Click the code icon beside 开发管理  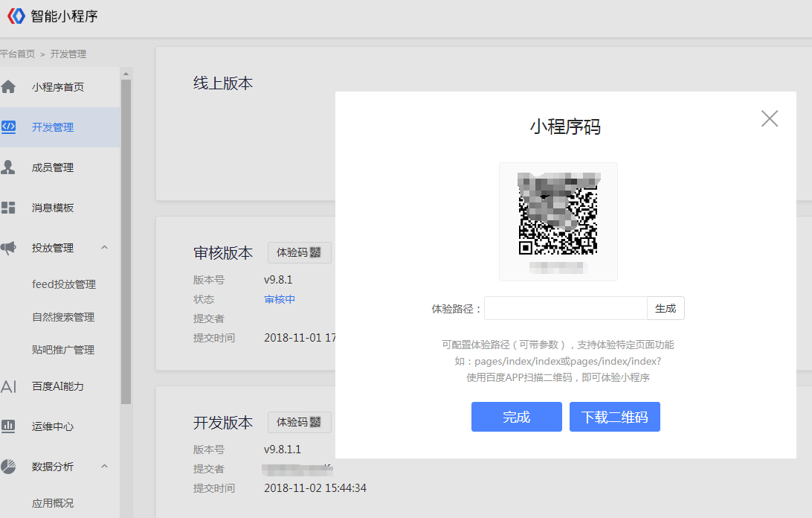(8, 127)
